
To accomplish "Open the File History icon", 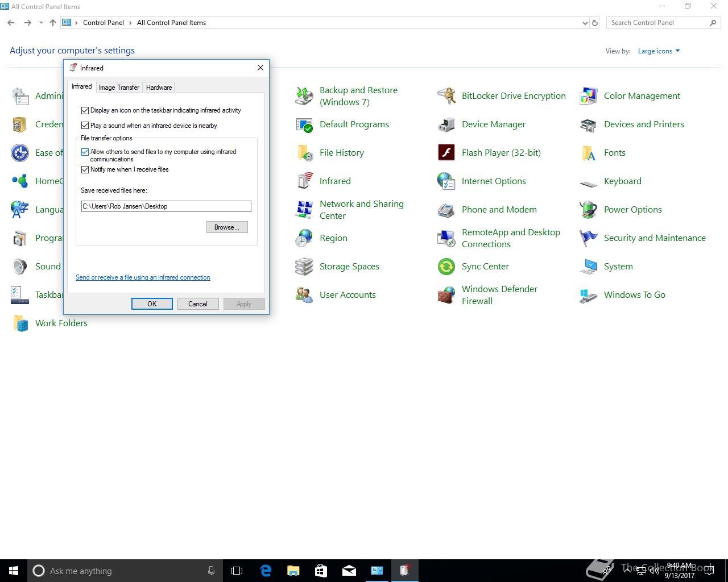I will pyautogui.click(x=304, y=153).
